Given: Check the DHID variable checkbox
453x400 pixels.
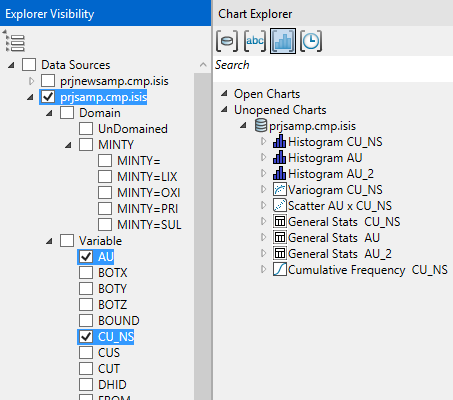Looking at the screenshot, I should [x=86, y=385].
